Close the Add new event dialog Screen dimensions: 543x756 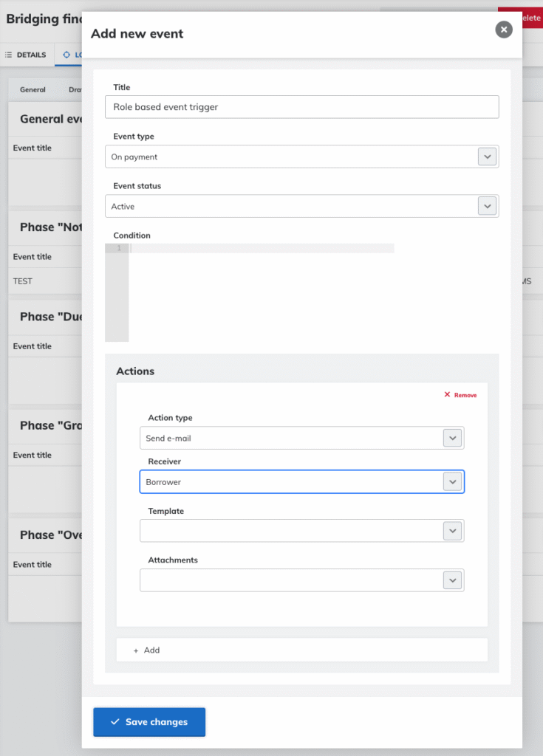pos(503,30)
